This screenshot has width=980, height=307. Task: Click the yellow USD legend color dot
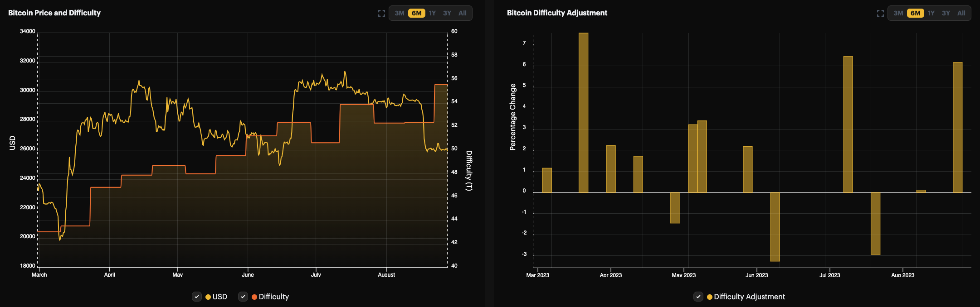[x=208, y=297]
